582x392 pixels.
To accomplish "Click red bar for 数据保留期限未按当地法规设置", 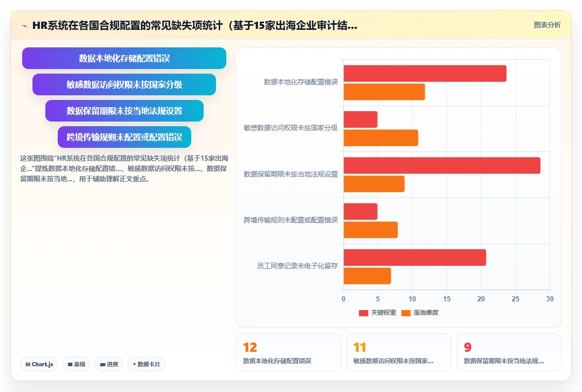I will click(x=442, y=165).
